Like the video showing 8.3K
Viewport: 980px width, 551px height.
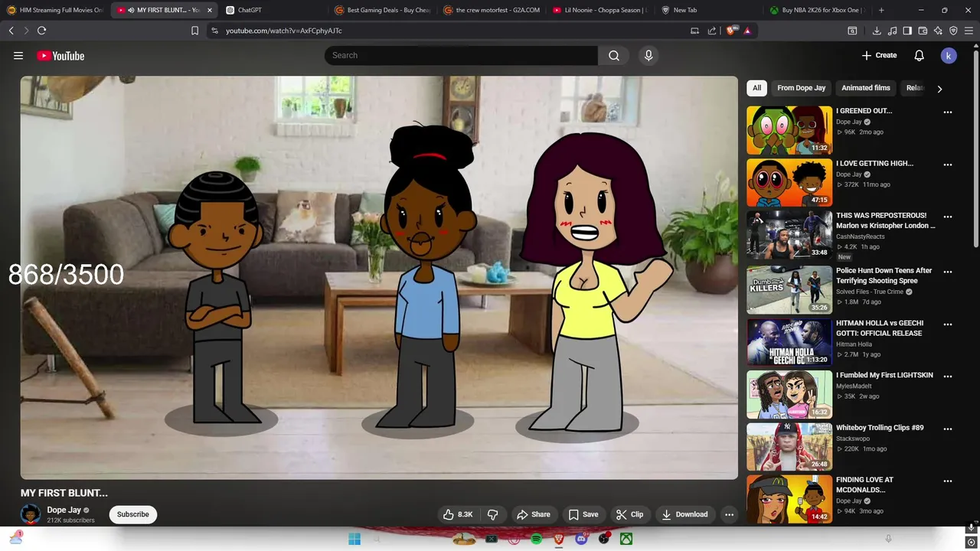coord(458,514)
